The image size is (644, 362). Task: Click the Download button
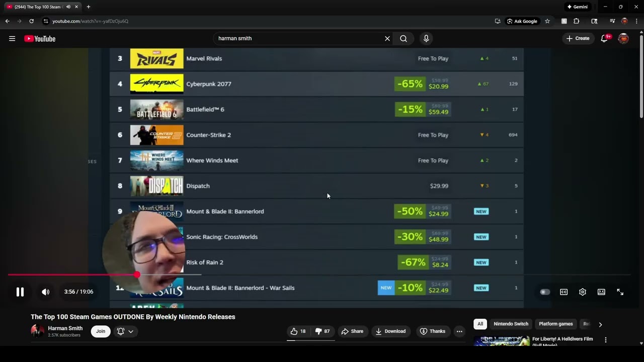tap(390, 331)
